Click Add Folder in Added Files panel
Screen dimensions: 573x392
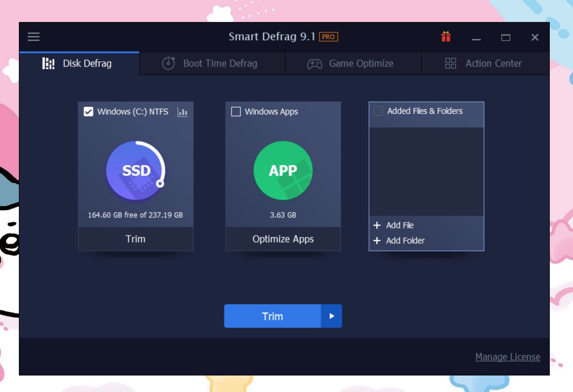click(x=405, y=240)
